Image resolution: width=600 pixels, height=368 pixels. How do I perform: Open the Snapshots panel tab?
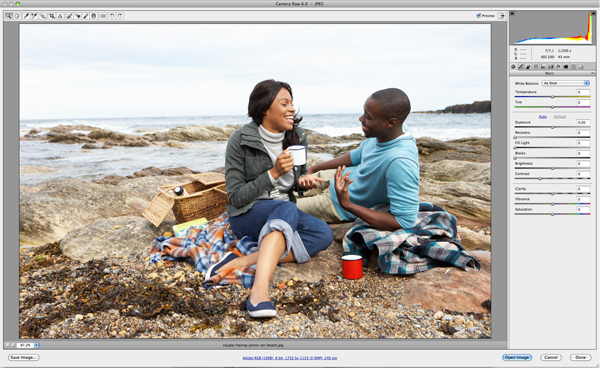[580, 67]
